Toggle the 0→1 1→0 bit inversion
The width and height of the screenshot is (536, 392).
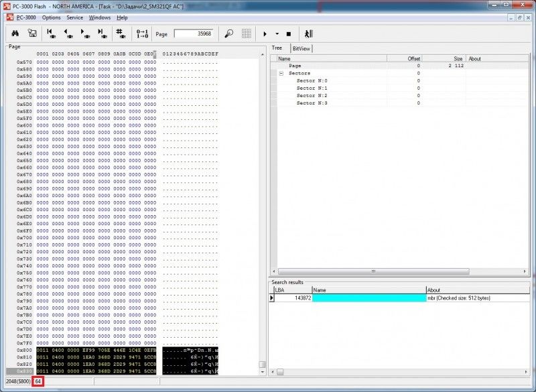pos(142,34)
